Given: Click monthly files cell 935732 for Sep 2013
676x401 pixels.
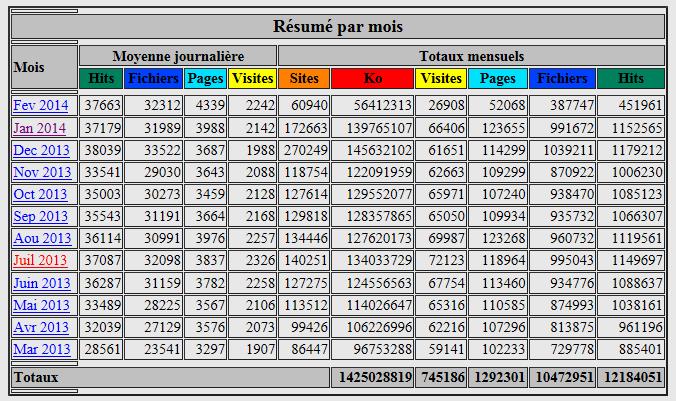Looking at the screenshot, I should (x=562, y=216).
